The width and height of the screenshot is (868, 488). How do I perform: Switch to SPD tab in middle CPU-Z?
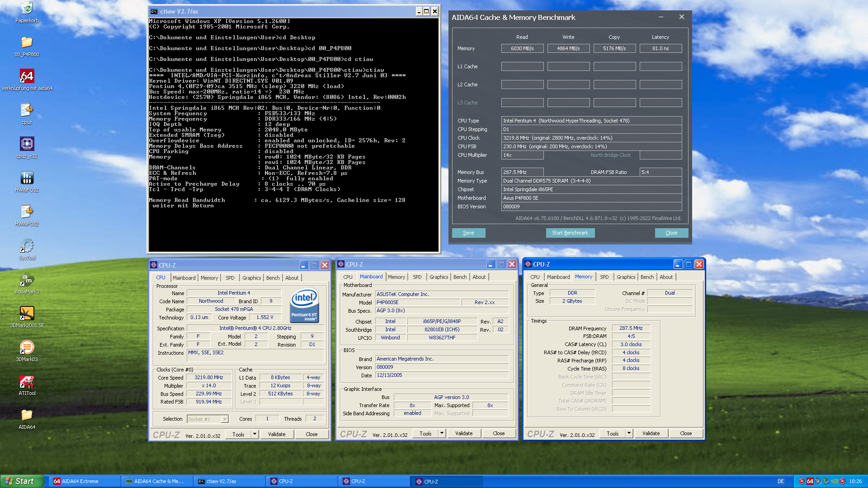click(x=417, y=277)
